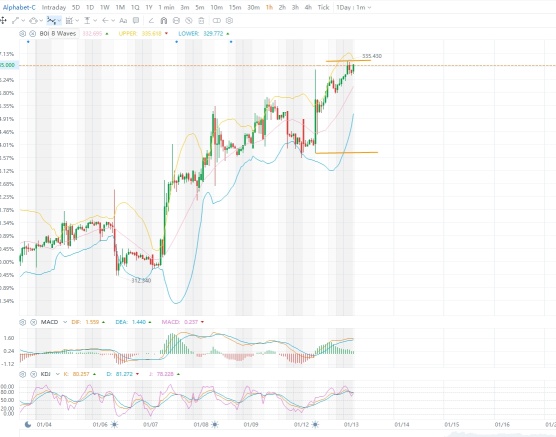Select the 5m interval
The image size is (556, 437).
pyautogui.click(x=200, y=7)
